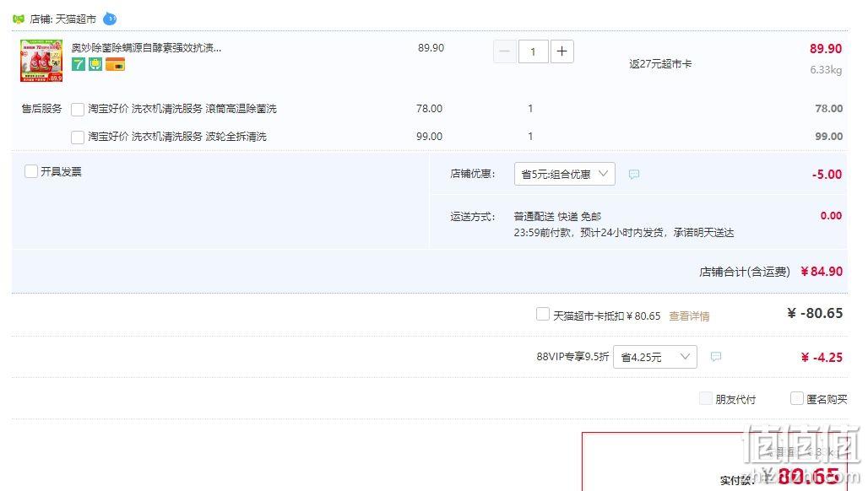Image resolution: width=868 pixels, height=491 pixels.
Task: Click the orange credit card badge icon
Action: (x=115, y=64)
